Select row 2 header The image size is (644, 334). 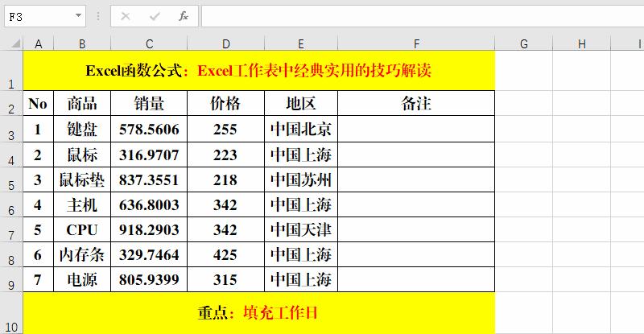click(x=11, y=103)
